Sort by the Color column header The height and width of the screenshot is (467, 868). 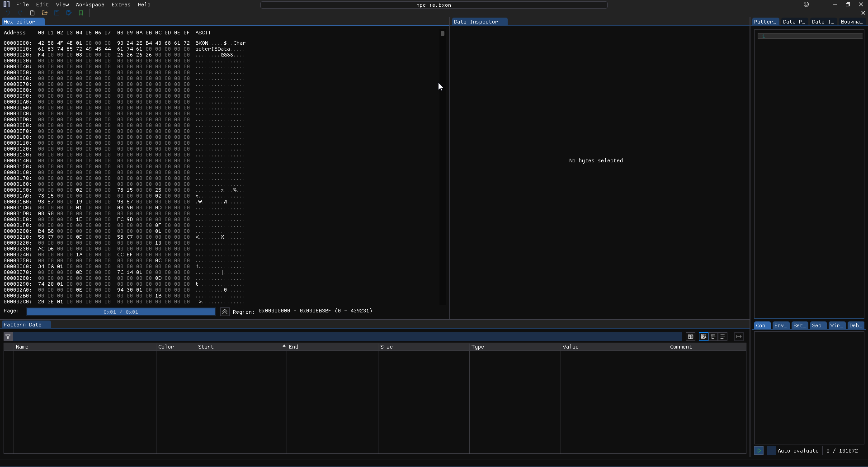(176, 347)
